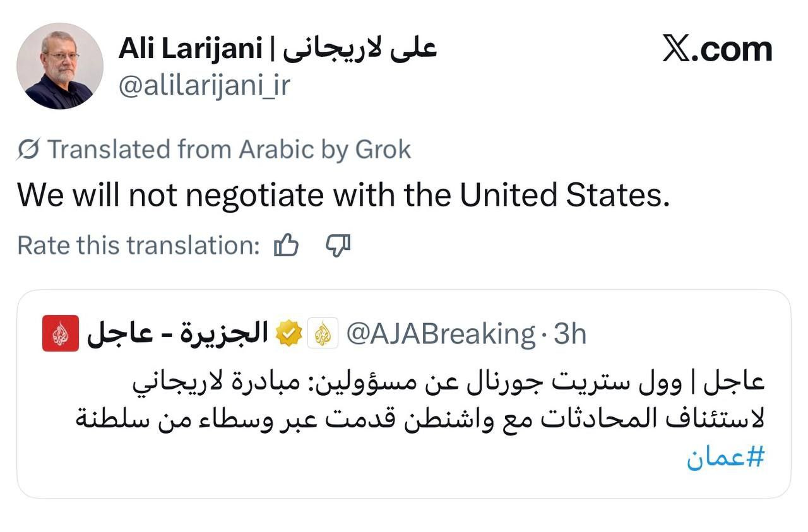The image size is (808, 532).
Task: Click "Translated from Arabic by Grok" label
Action: (x=229, y=150)
